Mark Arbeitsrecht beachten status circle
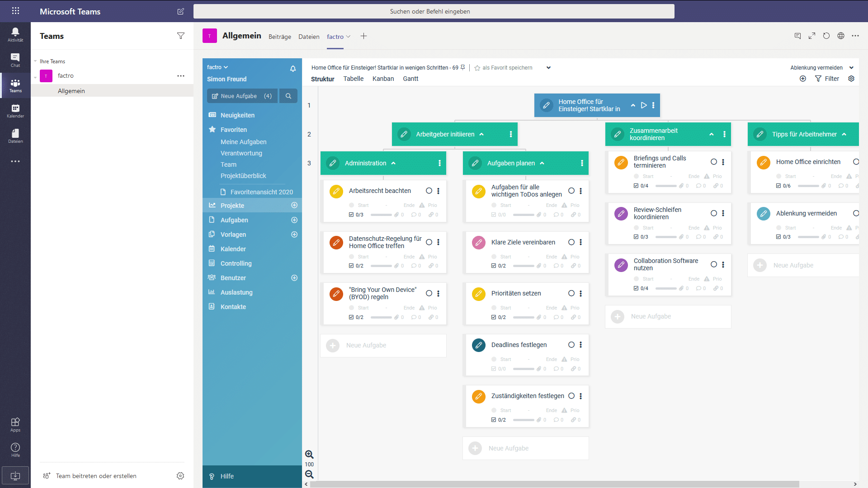 click(x=429, y=191)
